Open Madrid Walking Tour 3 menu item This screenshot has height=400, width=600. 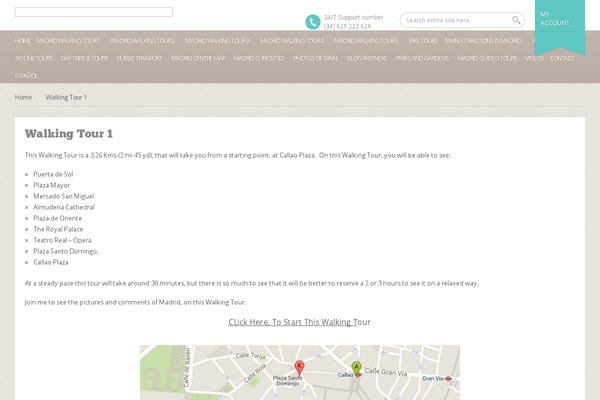point(217,41)
